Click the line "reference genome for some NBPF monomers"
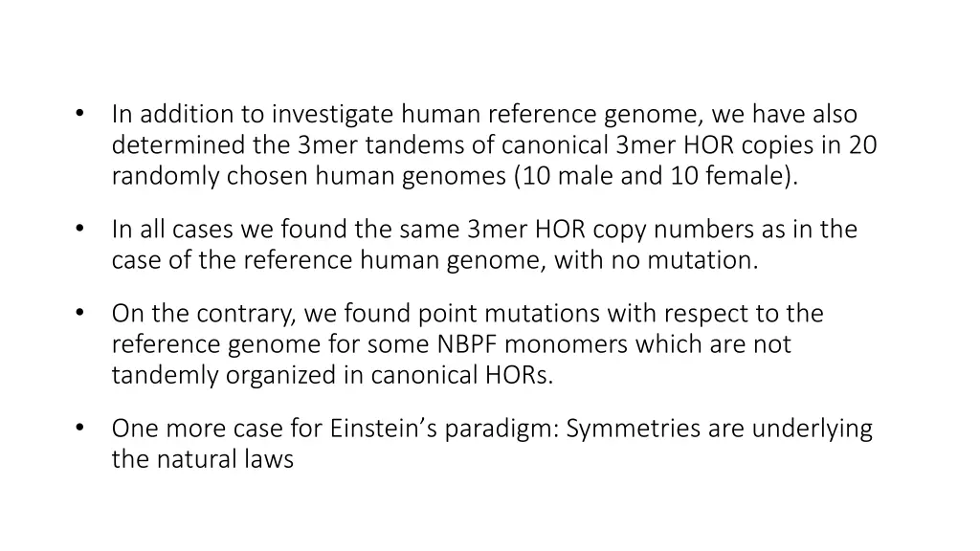980x551 pixels. (451, 344)
